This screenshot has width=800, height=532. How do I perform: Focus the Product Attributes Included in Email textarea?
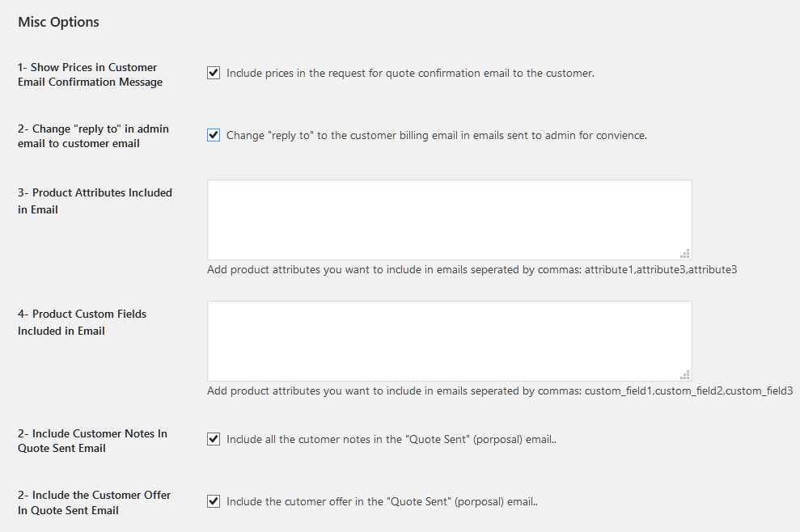click(450, 220)
